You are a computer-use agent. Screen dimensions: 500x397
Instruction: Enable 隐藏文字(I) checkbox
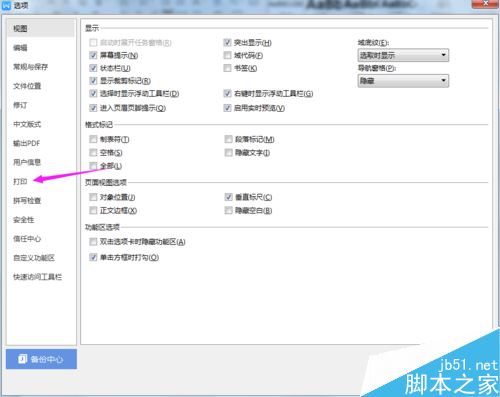[228, 153]
